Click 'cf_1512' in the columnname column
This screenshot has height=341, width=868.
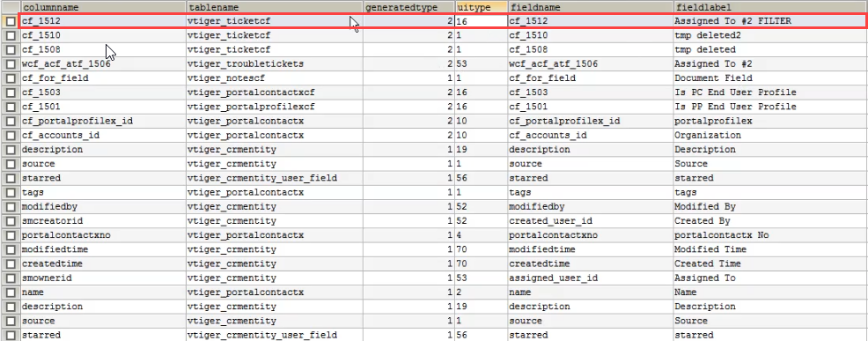[x=103, y=21]
